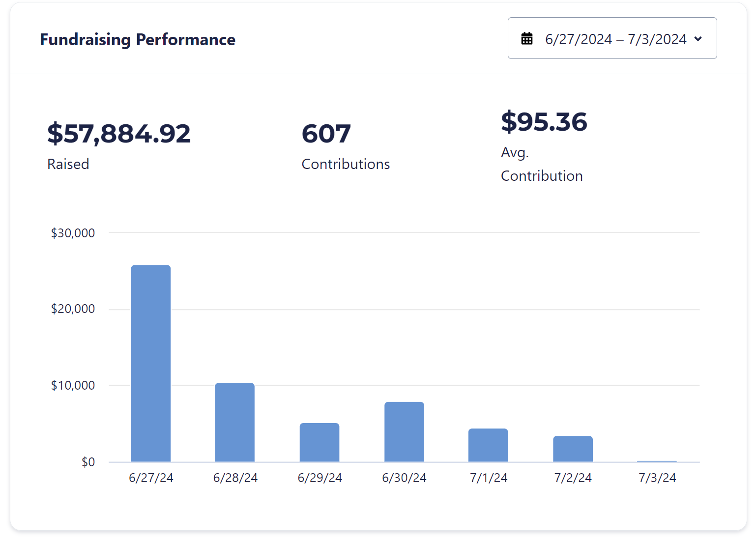
Task: Click the $10,000 y-axis label
Action: [x=73, y=385]
